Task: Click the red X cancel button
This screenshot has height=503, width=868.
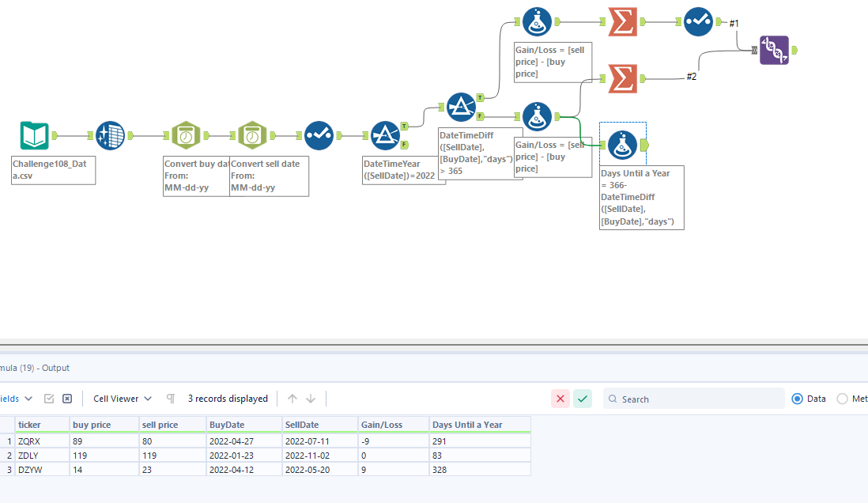Action: coord(560,399)
